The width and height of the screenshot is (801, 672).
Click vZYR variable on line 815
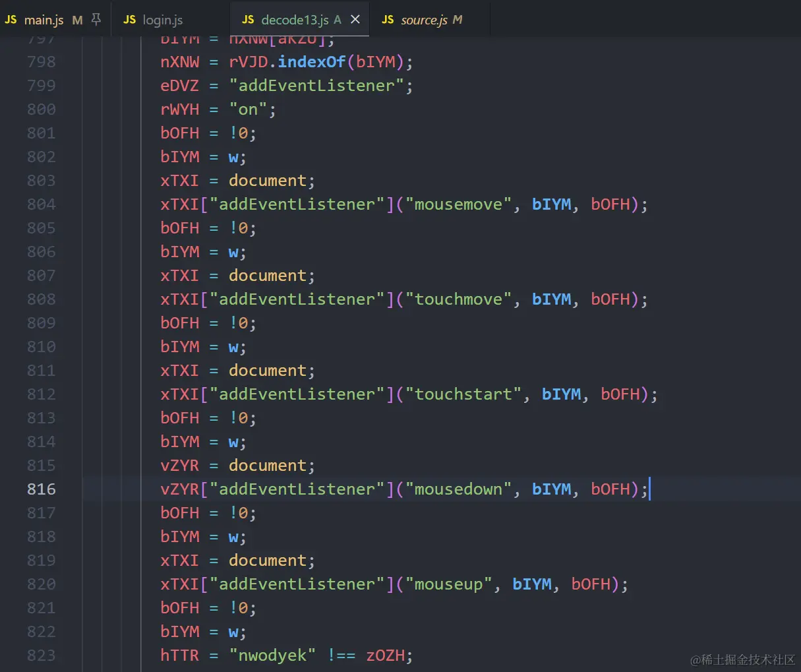(180, 466)
